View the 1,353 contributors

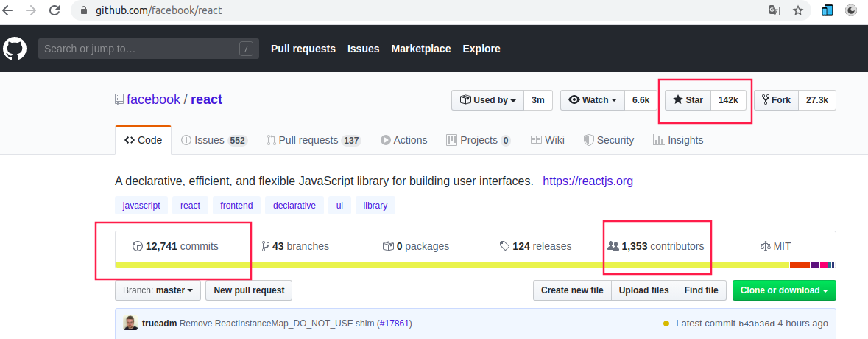[656, 246]
